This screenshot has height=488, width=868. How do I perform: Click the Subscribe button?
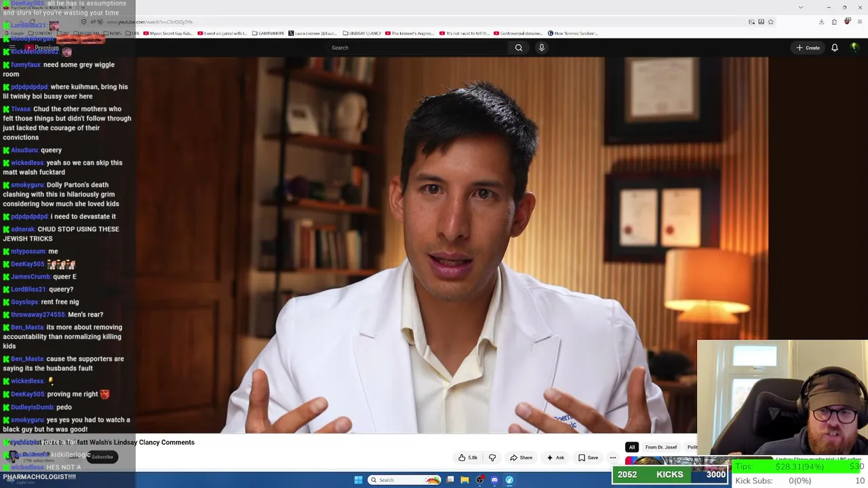(102, 457)
